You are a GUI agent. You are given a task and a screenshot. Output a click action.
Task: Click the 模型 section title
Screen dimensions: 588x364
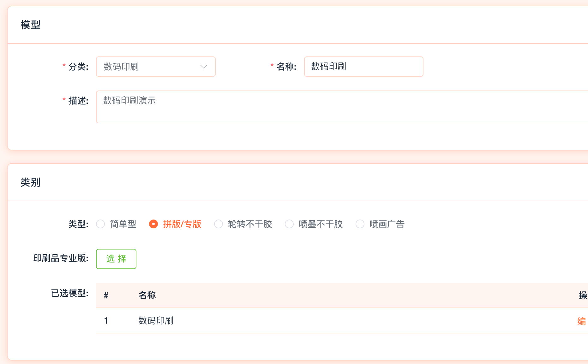30,25
